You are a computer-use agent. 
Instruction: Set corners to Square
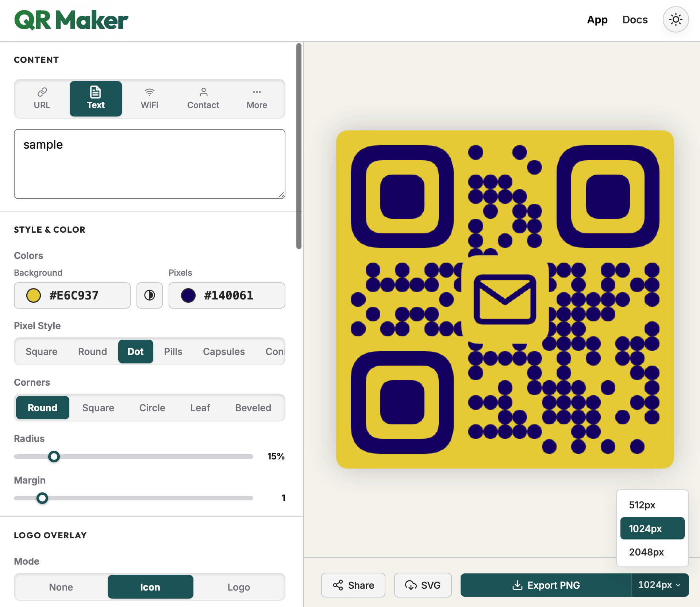(x=98, y=408)
